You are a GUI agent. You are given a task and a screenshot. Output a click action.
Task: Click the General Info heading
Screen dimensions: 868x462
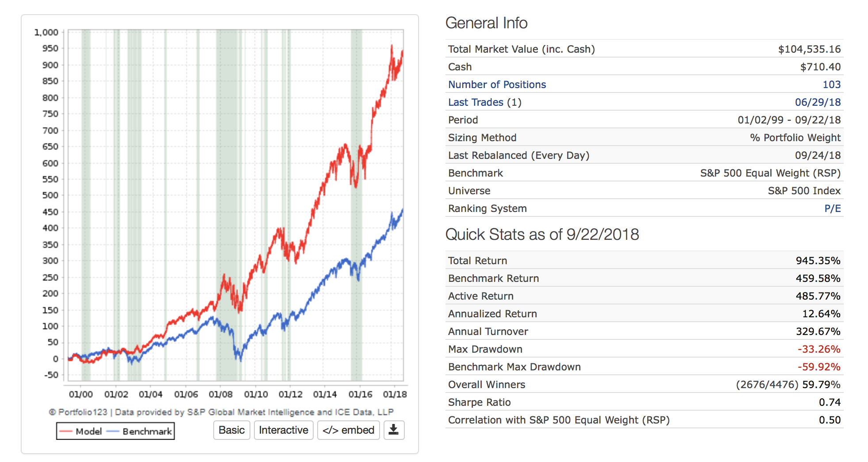(486, 23)
